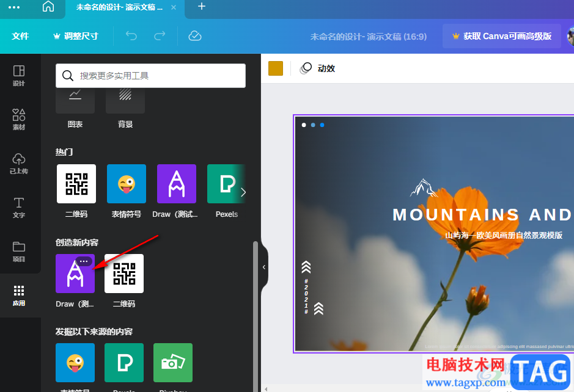Open Draw (测试) app under 热门

tap(177, 184)
